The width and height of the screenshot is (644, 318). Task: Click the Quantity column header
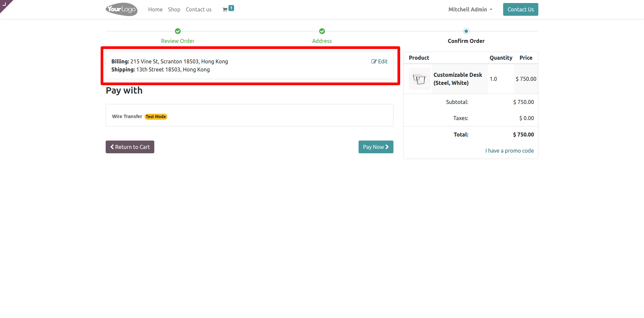click(501, 58)
